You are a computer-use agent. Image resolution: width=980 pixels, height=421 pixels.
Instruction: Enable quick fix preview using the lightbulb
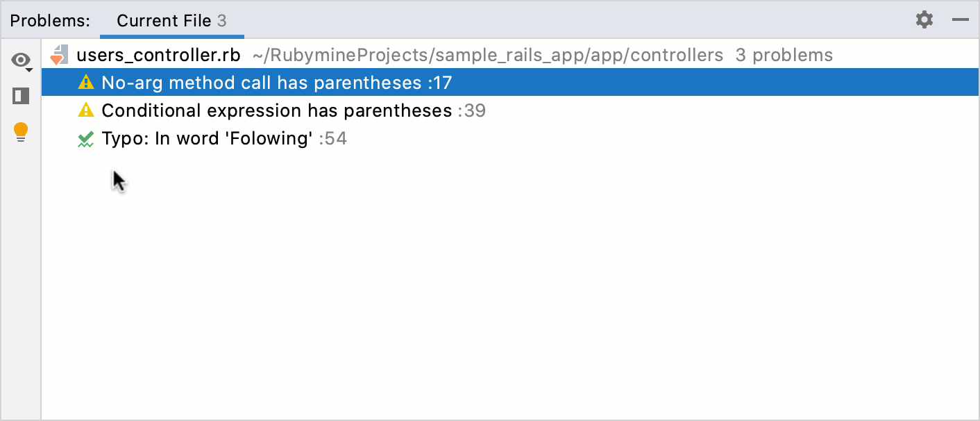(x=19, y=131)
